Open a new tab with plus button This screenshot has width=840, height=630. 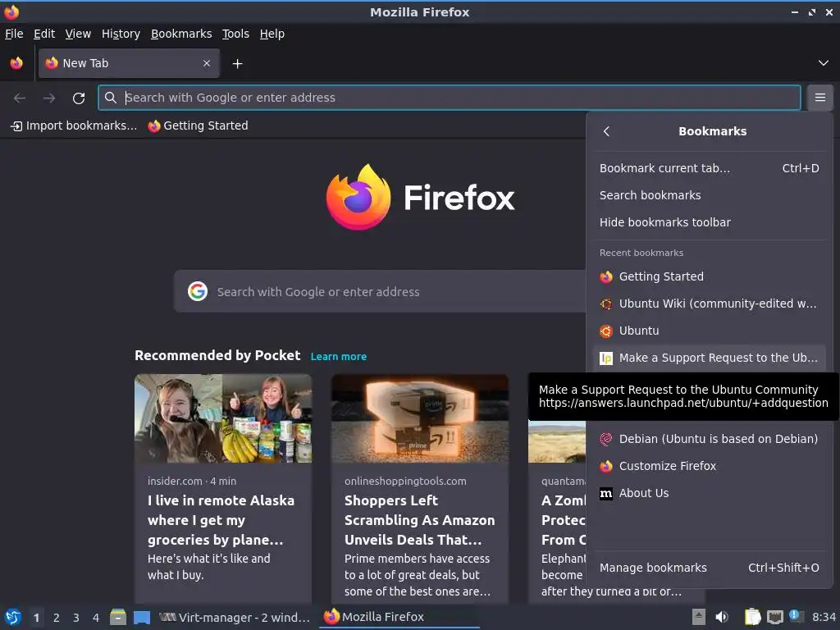(237, 64)
